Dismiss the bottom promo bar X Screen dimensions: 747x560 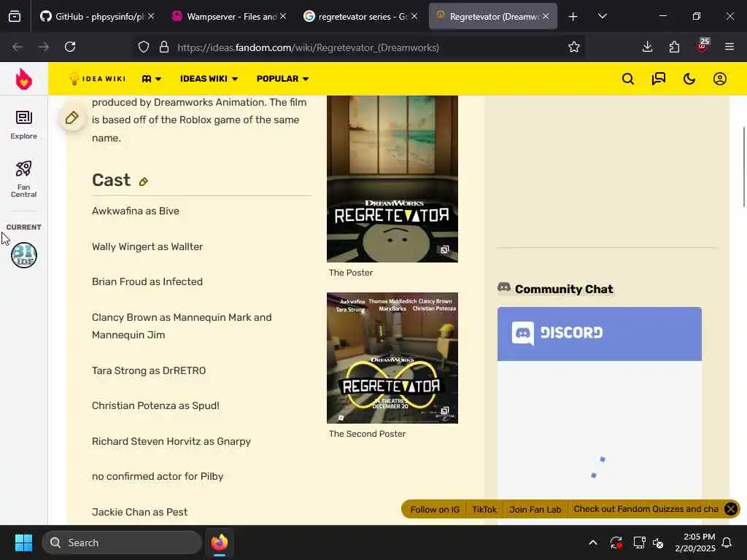pyautogui.click(x=730, y=509)
